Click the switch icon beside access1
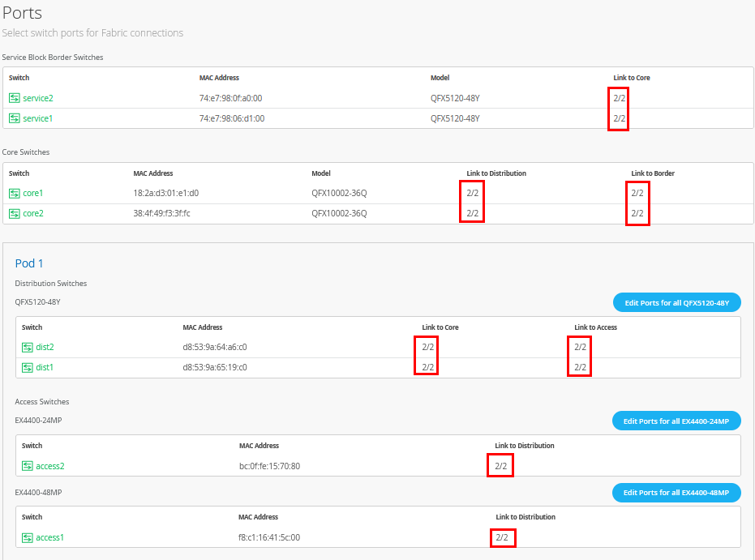The height and width of the screenshot is (560, 755). [x=28, y=537]
